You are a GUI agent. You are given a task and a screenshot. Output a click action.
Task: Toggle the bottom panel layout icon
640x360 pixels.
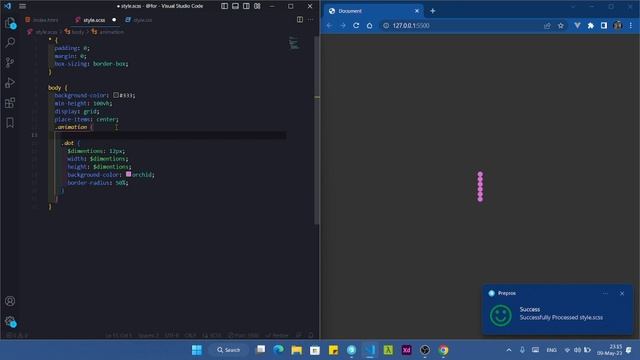(236, 6)
